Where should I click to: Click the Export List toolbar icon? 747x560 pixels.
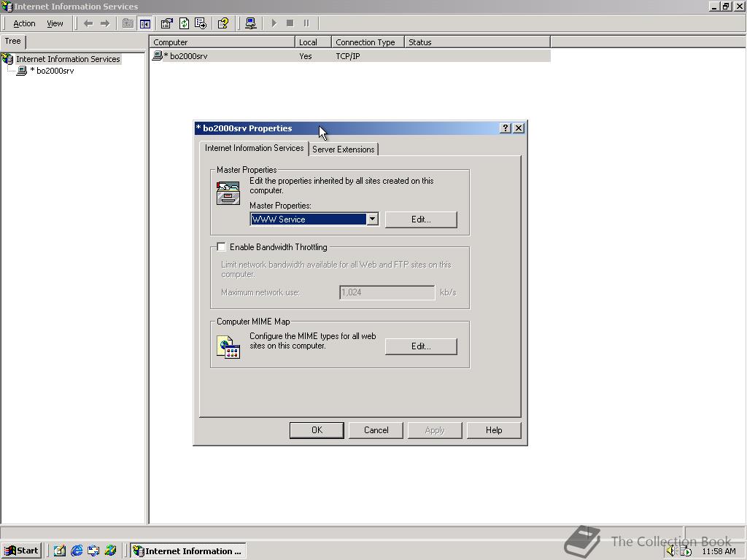pos(201,23)
